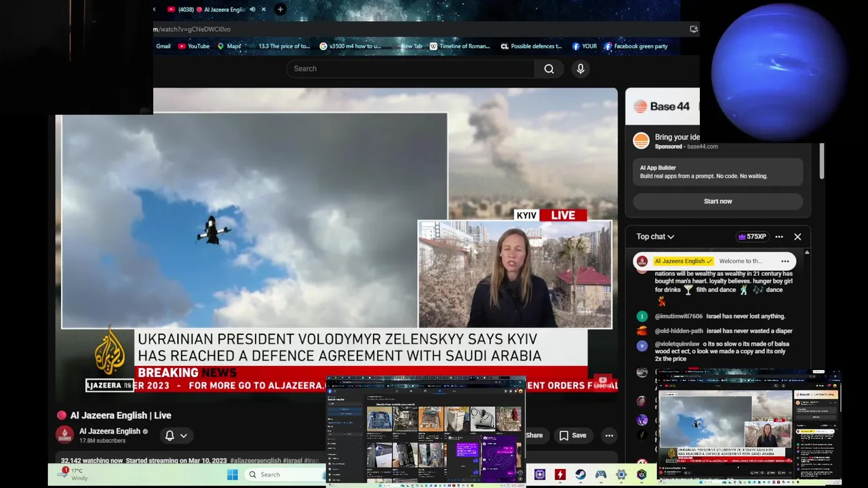Click the @old-hidden-path chat username
This screenshot has width=868, height=488.
(679, 331)
